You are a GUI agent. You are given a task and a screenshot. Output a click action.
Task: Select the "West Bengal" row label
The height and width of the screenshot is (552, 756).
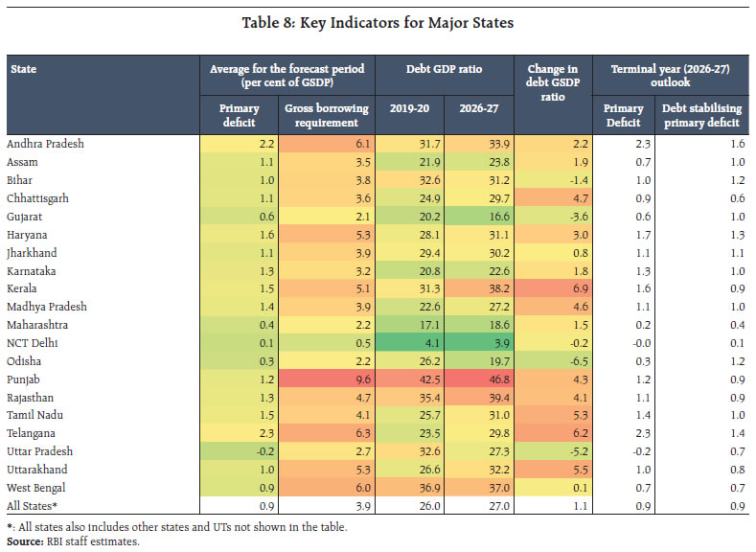point(37,486)
